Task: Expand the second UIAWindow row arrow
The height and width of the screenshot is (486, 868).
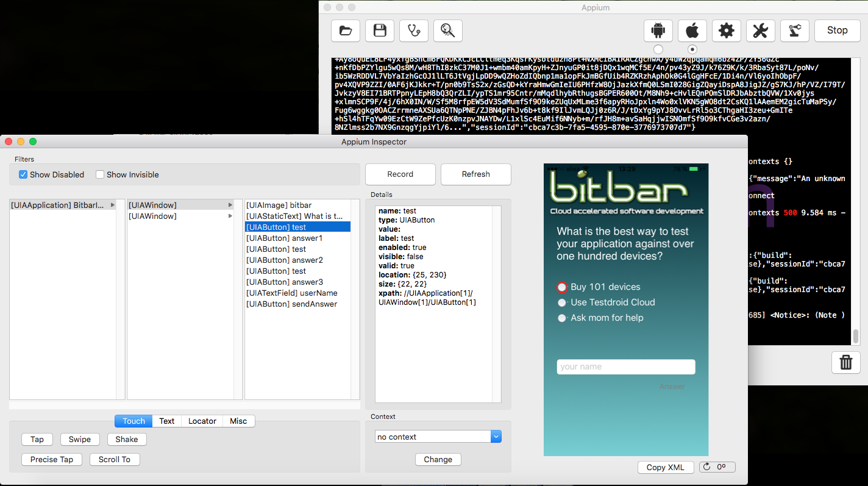Action: click(x=230, y=216)
